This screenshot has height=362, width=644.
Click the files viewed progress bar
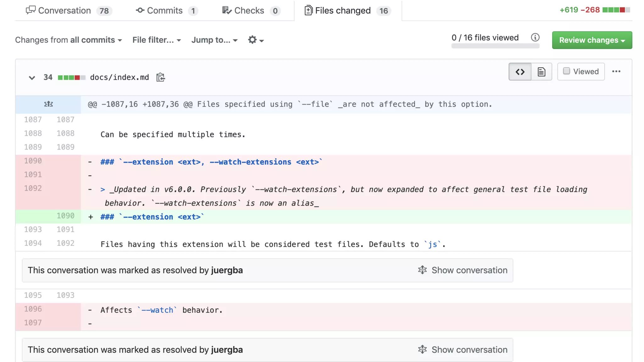tap(495, 46)
